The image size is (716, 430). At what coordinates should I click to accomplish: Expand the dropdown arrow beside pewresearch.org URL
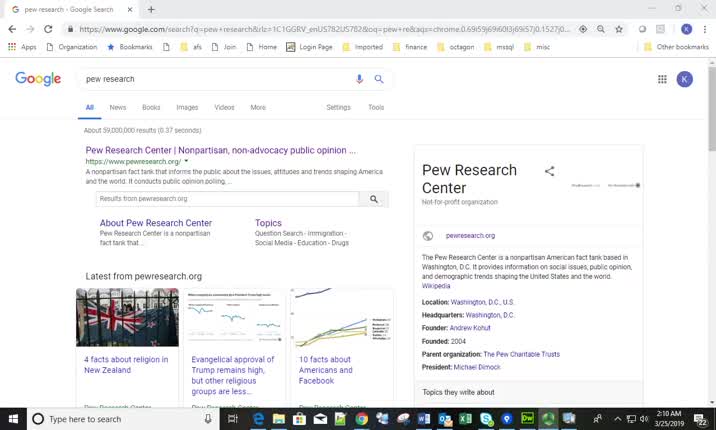(x=186, y=161)
